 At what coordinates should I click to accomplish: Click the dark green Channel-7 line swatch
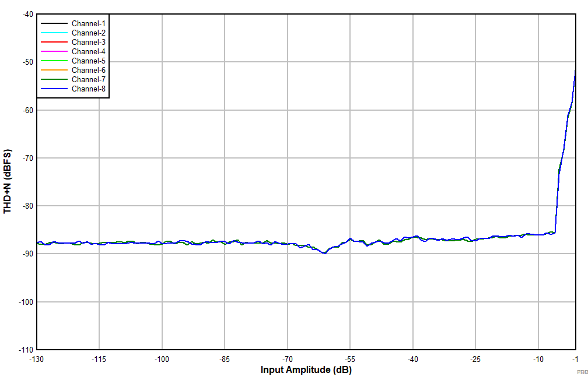coord(51,80)
